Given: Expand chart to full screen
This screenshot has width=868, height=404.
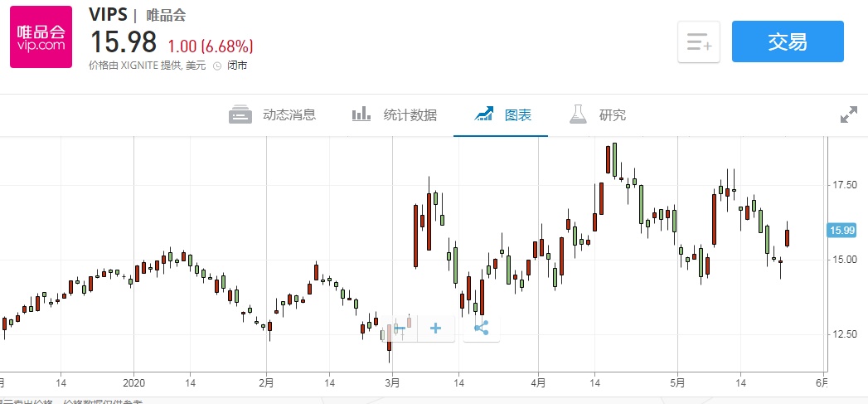Looking at the screenshot, I should coord(848,115).
